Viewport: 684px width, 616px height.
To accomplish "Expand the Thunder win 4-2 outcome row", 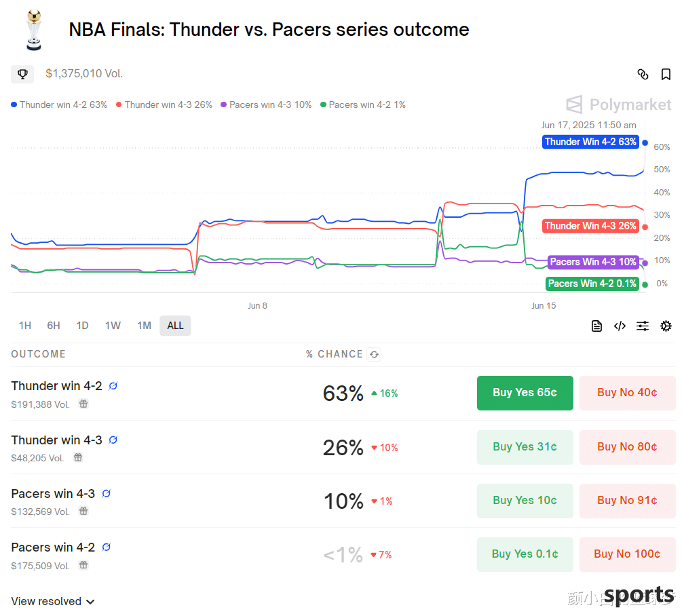I will pyautogui.click(x=56, y=386).
